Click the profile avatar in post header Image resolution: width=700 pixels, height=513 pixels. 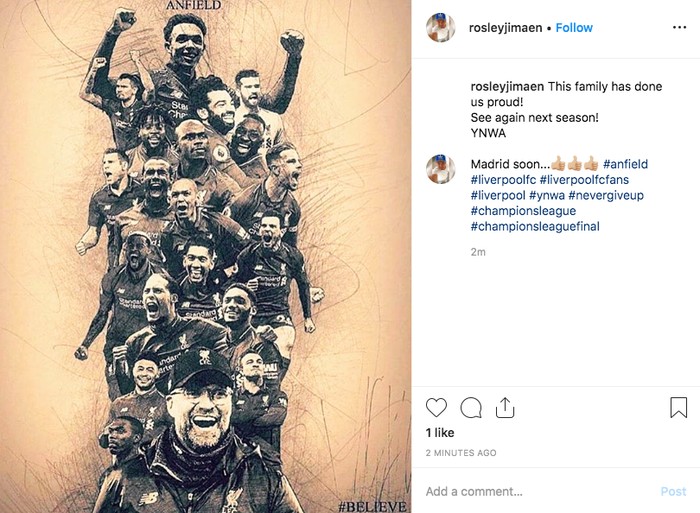[440, 28]
